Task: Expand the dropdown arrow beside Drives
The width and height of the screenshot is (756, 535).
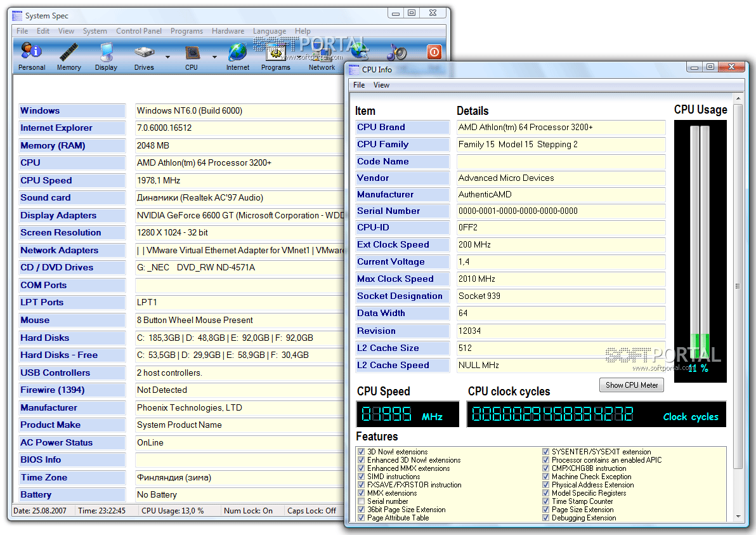Action: click(x=167, y=57)
